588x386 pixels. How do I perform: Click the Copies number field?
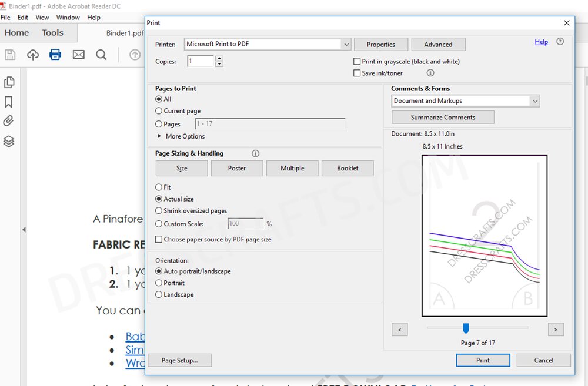coord(201,61)
